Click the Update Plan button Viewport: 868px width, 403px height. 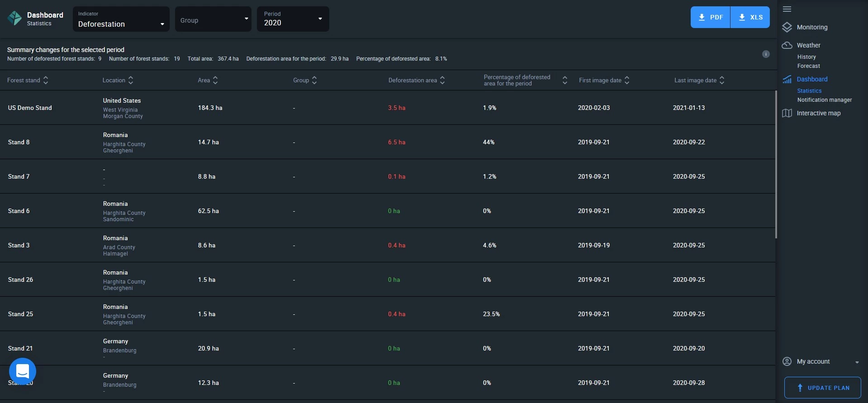coord(822,388)
